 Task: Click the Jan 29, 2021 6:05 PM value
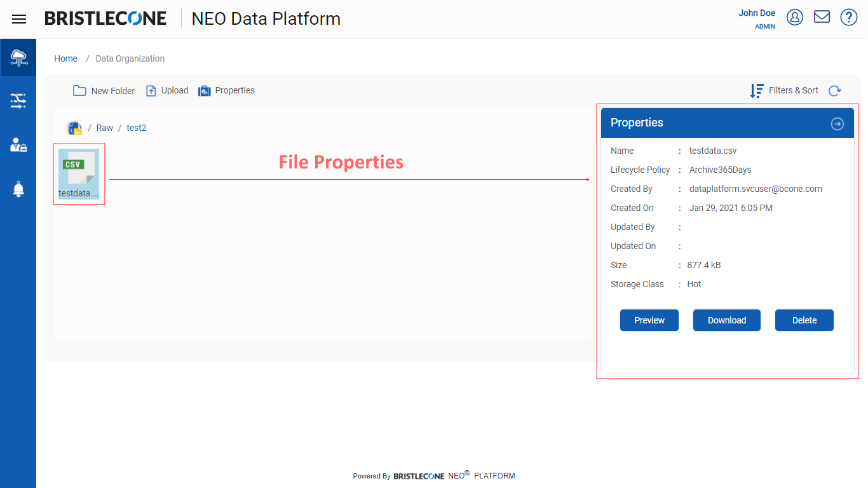(731, 208)
